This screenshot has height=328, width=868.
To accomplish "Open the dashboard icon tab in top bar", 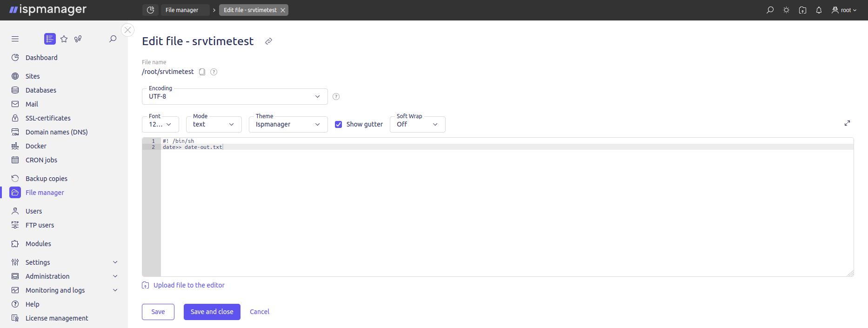I will pyautogui.click(x=150, y=10).
